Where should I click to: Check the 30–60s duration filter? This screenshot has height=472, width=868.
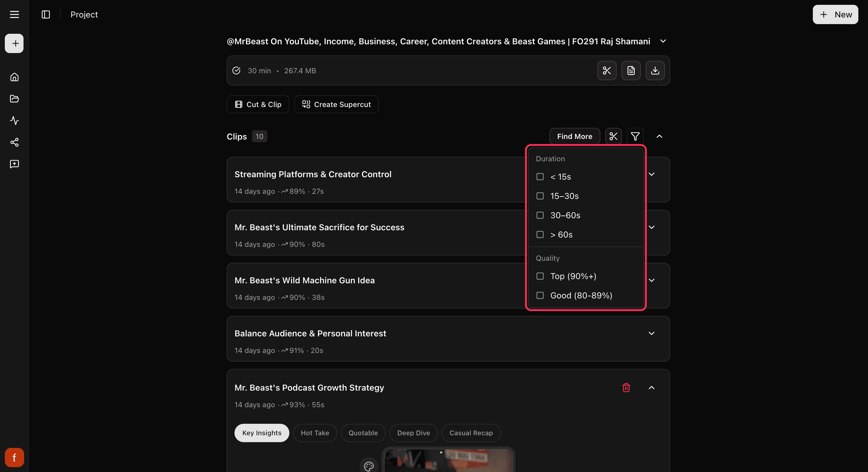click(540, 215)
